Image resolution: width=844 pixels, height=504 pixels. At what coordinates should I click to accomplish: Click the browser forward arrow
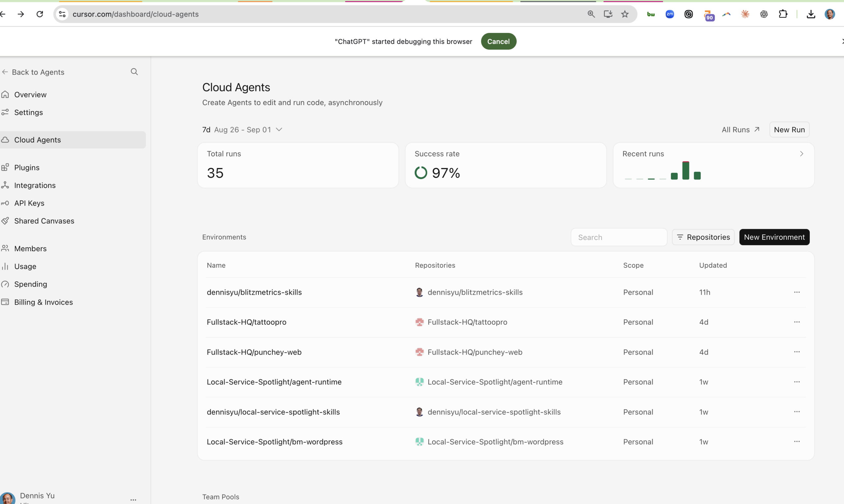tap(21, 14)
